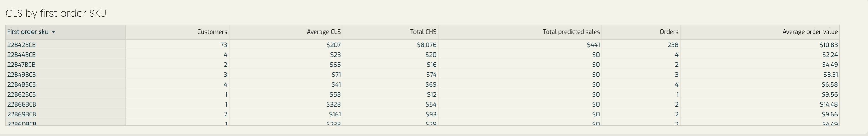The height and width of the screenshot is (136, 868).
Task: Sort by the Orders column header
Action: pos(641,32)
